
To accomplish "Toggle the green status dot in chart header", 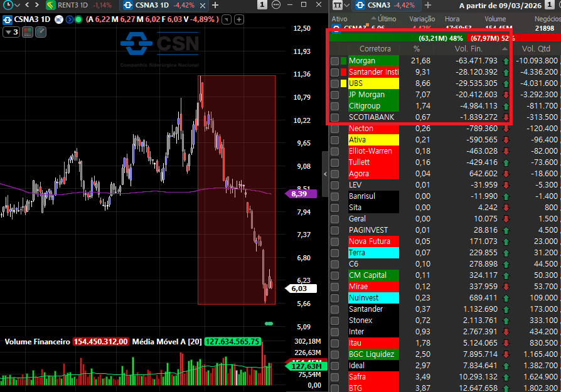I will [x=78, y=19].
